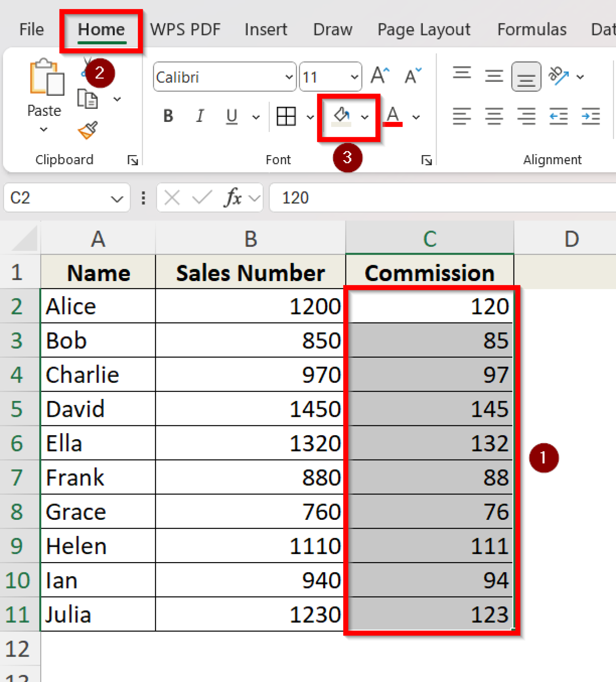Select the Format Painter tool
Image resolution: width=616 pixels, height=682 pixels.
coord(87,130)
